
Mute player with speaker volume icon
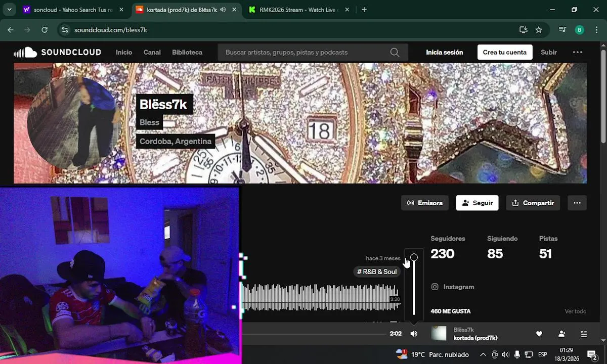pos(414,334)
